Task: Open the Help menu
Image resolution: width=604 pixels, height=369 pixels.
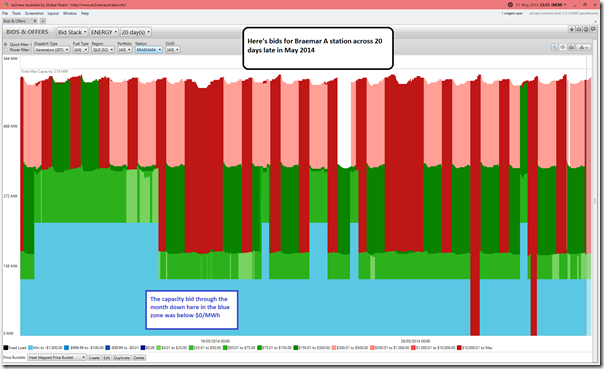Action: (x=85, y=13)
